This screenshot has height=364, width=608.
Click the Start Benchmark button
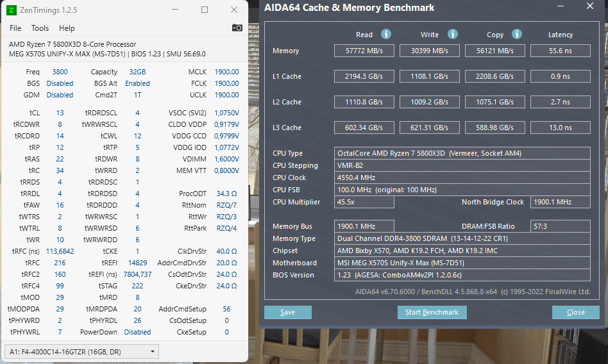(432, 312)
